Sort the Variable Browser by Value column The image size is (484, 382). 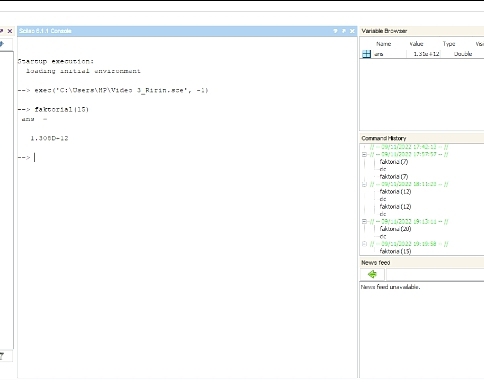[416, 44]
